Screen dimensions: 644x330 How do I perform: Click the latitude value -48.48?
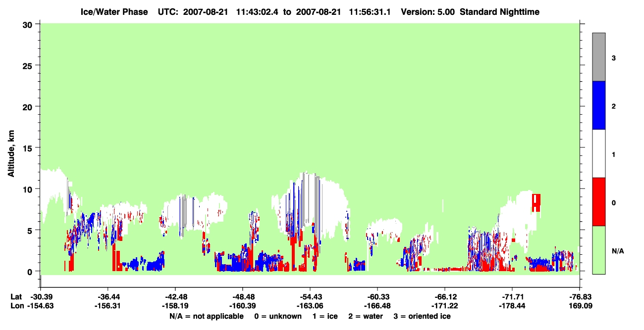pyautogui.click(x=242, y=297)
